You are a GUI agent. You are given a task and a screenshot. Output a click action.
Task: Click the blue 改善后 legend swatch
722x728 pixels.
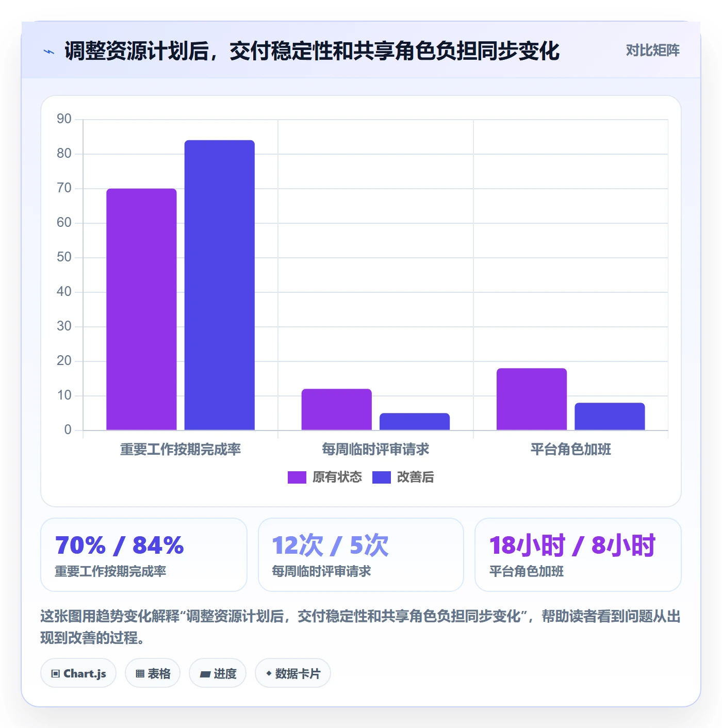tap(381, 477)
